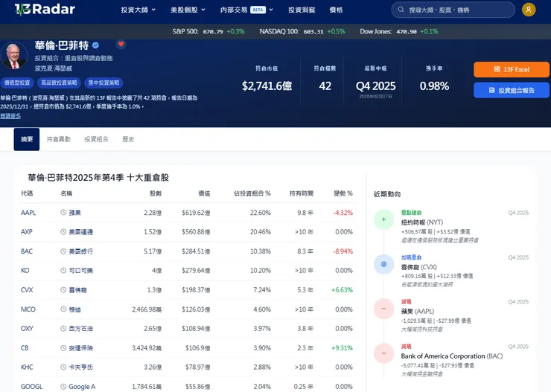
Task: Click Warren Buffett's profile photo
Action: [13, 56]
